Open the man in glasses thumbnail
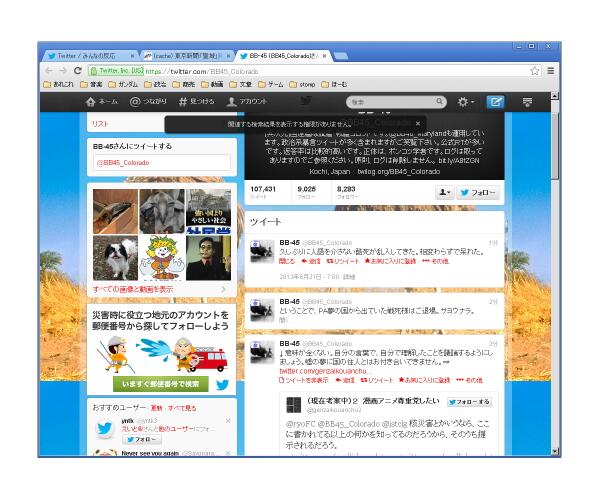This screenshot has width=600, height=500. coord(209,258)
